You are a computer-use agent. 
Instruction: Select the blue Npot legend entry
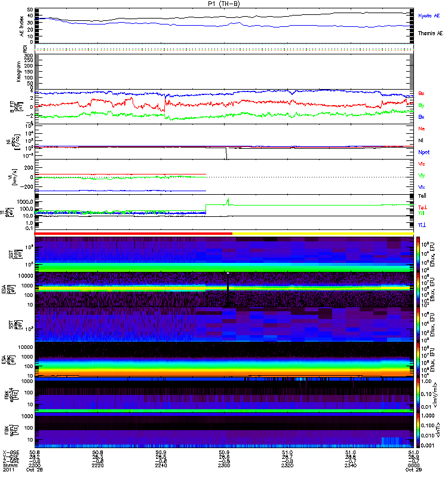pos(424,152)
